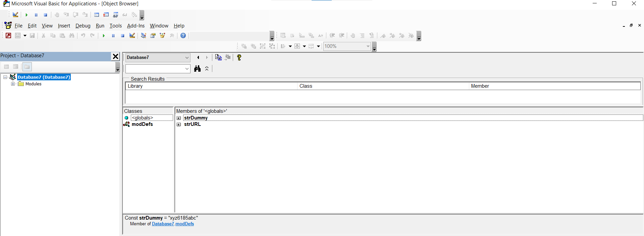Expand the Modules folder in the project tree
The width and height of the screenshot is (644, 236).
pos(13,84)
